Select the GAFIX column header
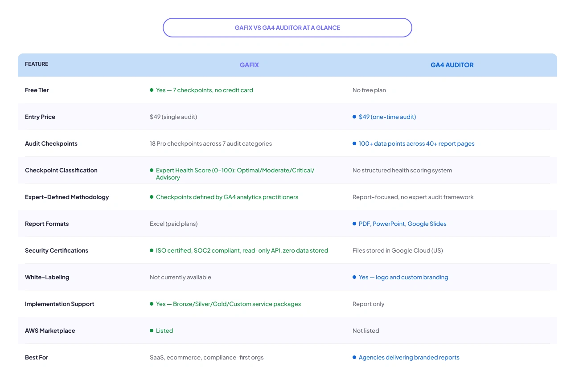 249,65
